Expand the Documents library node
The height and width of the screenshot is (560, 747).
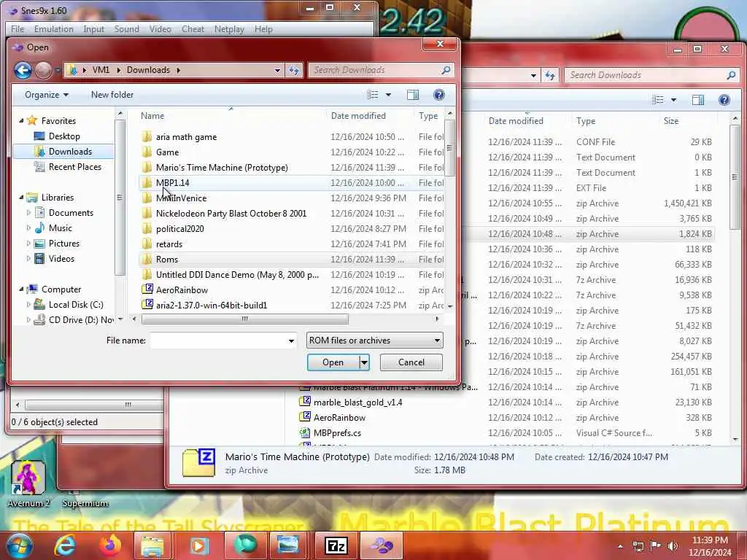(28, 213)
